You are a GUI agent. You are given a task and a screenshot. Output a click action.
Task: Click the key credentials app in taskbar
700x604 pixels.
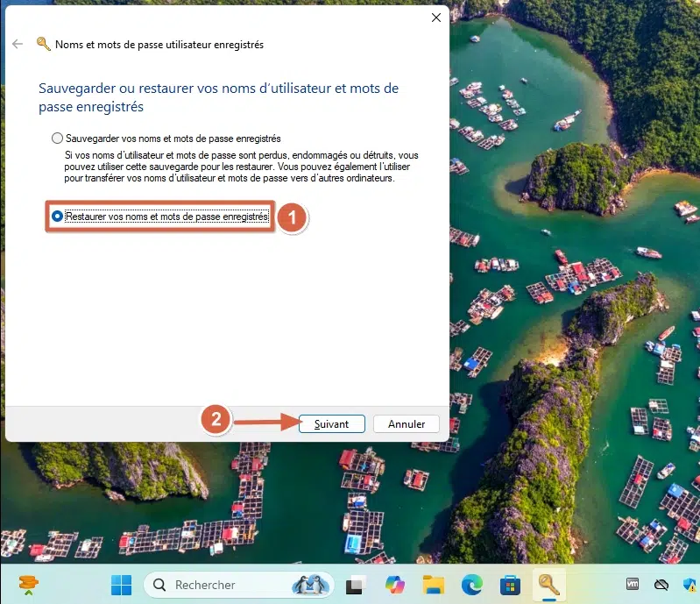[548, 585]
